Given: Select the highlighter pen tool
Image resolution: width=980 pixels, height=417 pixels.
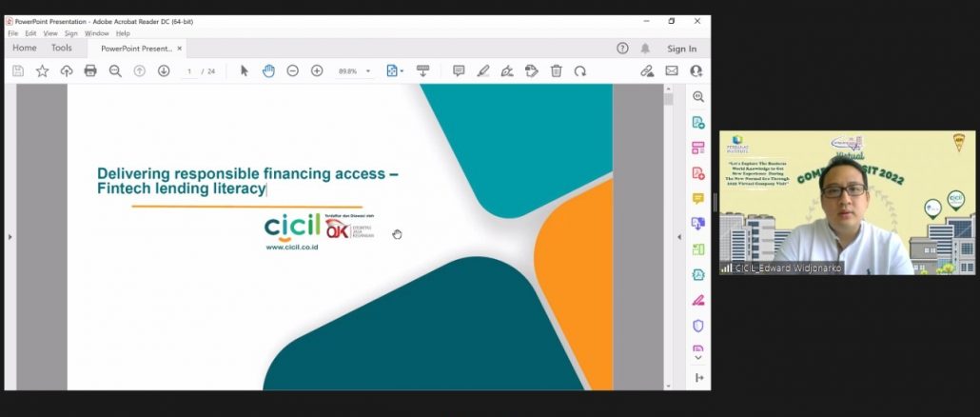Looking at the screenshot, I should (483, 71).
